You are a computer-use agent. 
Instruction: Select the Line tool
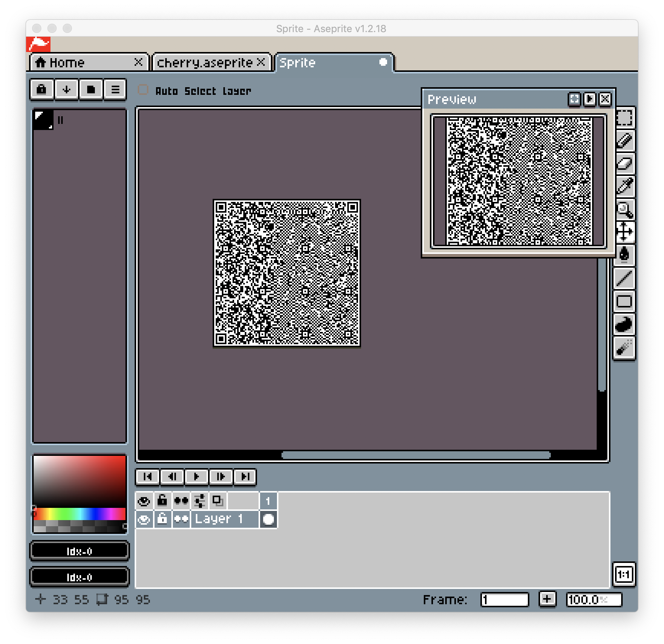pos(625,278)
